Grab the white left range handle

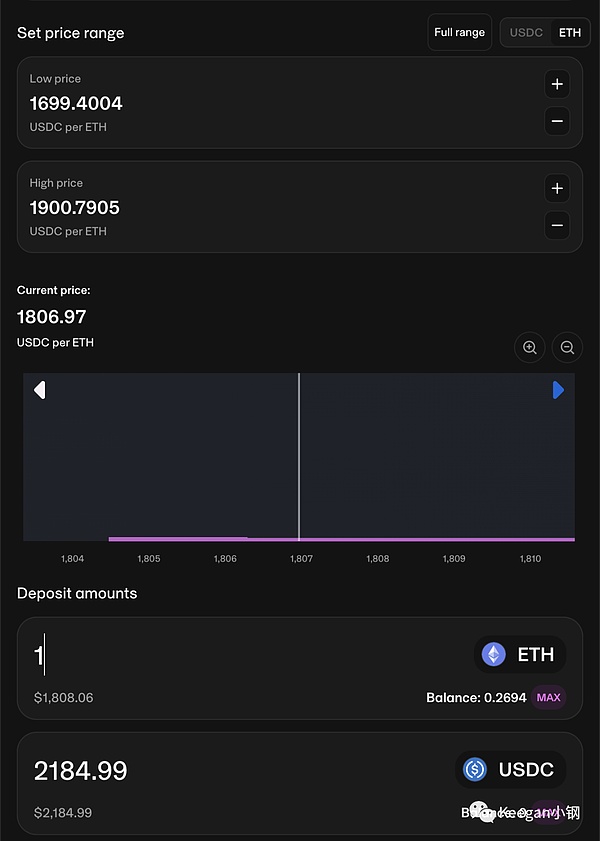(x=40, y=390)
